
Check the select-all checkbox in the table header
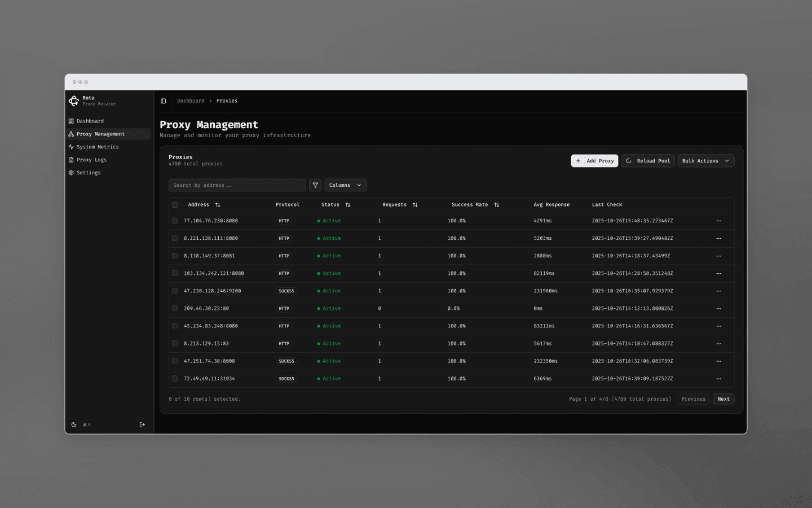175,204
